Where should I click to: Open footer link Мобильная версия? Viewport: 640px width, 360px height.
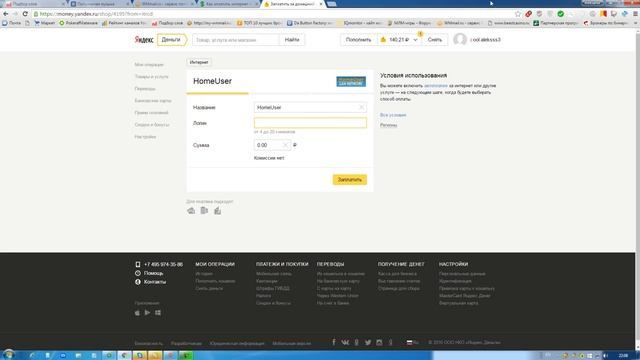tap(291, 343)
